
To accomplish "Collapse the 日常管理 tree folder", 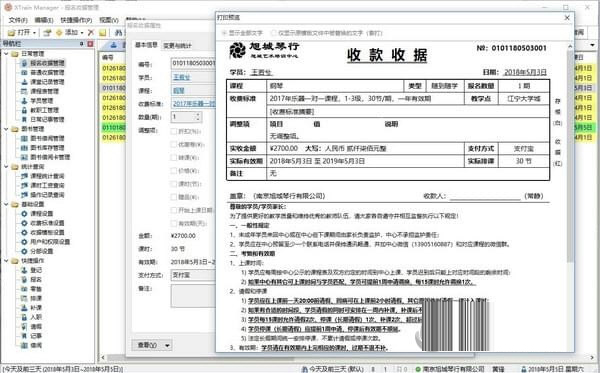I will [x=6, y=54].
